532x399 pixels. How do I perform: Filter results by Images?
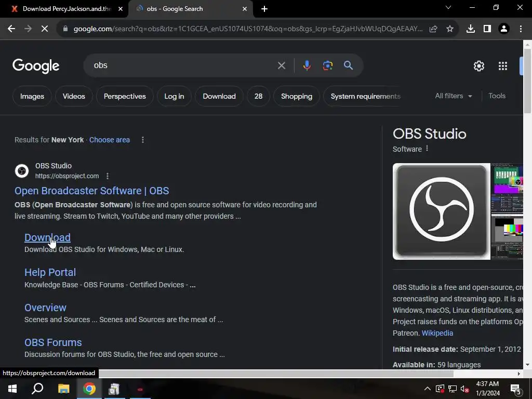click(32, 96)
